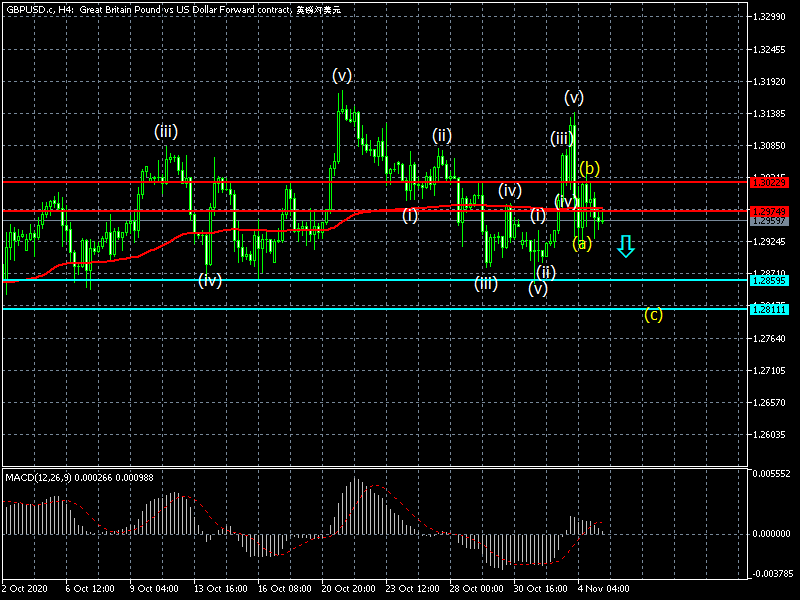The width and height of the screenshot is (800, 600).
Task: Click the 20 Oct 20:00 date label
Action: 346,590
